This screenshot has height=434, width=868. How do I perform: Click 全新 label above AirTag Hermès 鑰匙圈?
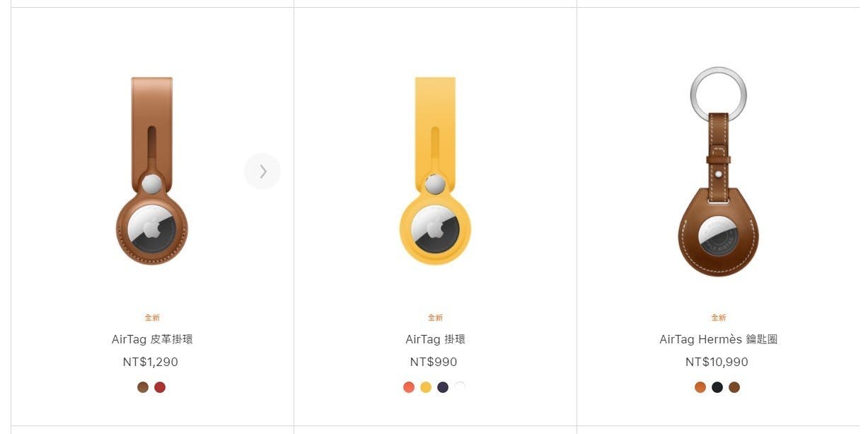[719, 318]
